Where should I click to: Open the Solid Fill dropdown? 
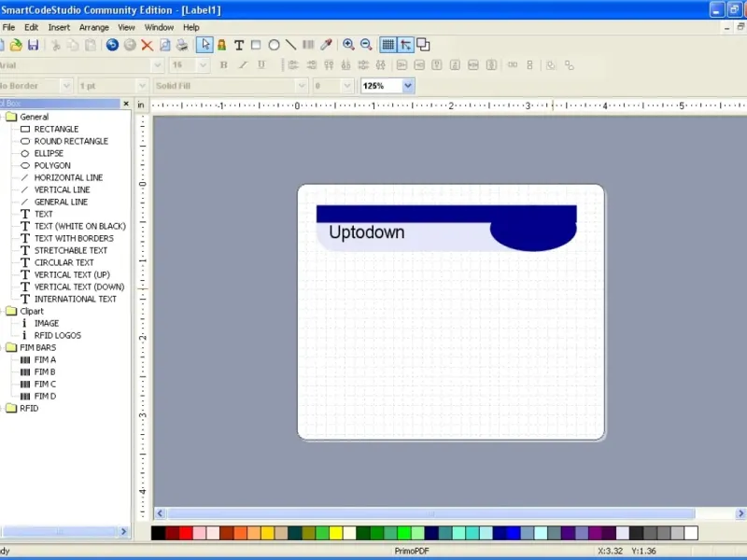pos(302,86)
